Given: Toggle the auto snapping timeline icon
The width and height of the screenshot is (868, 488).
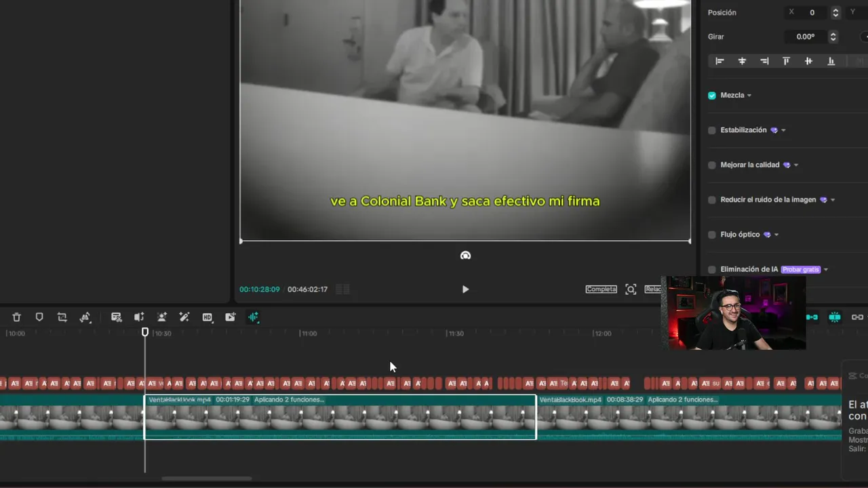Looking at the screenshot, I should 835,317.
